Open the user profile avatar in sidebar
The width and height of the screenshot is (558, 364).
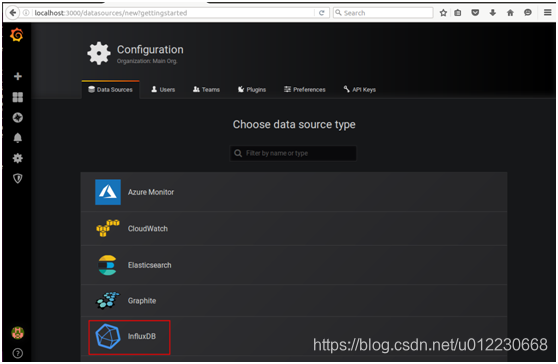click(x=17, y=333)
